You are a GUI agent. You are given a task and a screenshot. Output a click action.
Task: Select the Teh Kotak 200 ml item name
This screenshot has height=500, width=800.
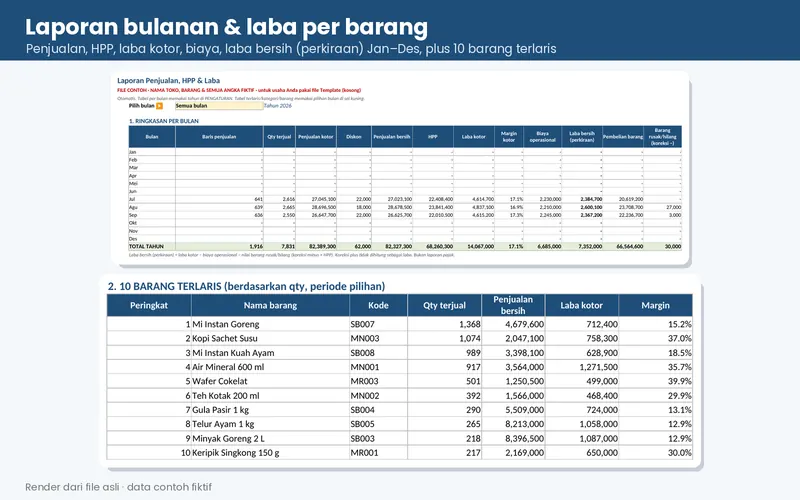[x=226, y=395]
